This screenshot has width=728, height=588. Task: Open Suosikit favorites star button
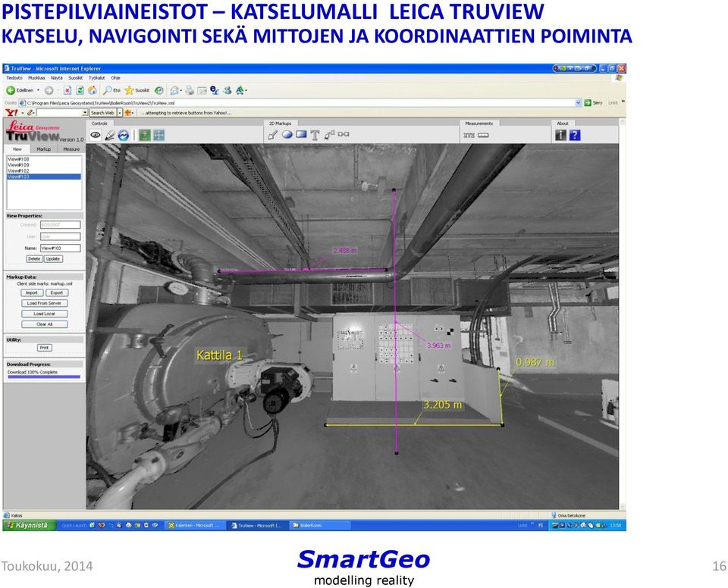tap(137, 90)
